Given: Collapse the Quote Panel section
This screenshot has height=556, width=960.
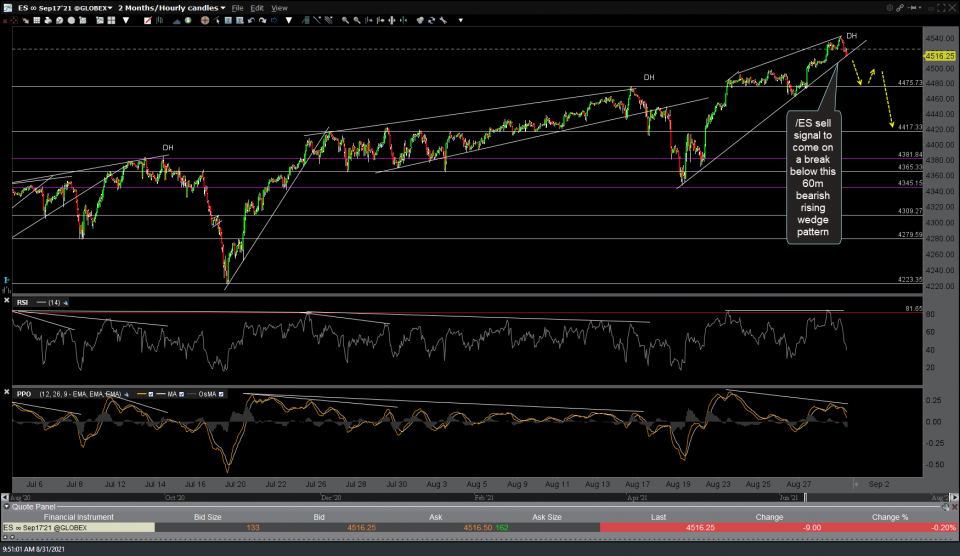Looking at the screenshot, I should coord(7,507).
